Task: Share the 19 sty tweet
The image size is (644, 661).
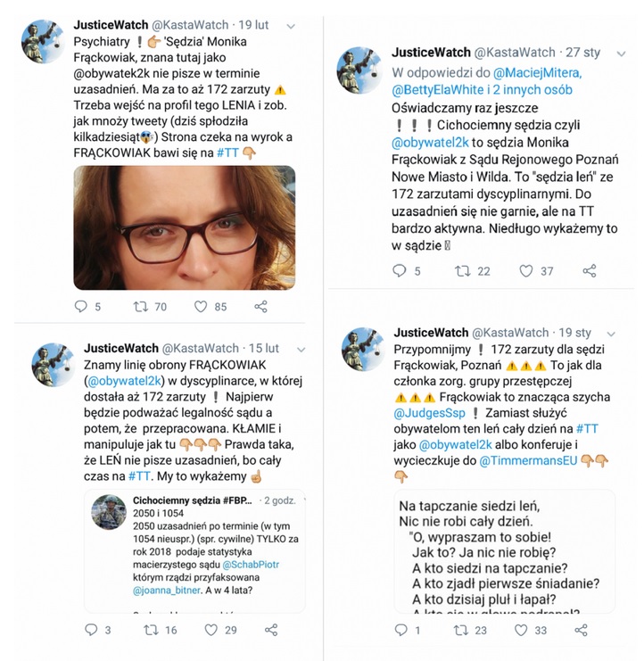Action: click(x=582, y=630)
